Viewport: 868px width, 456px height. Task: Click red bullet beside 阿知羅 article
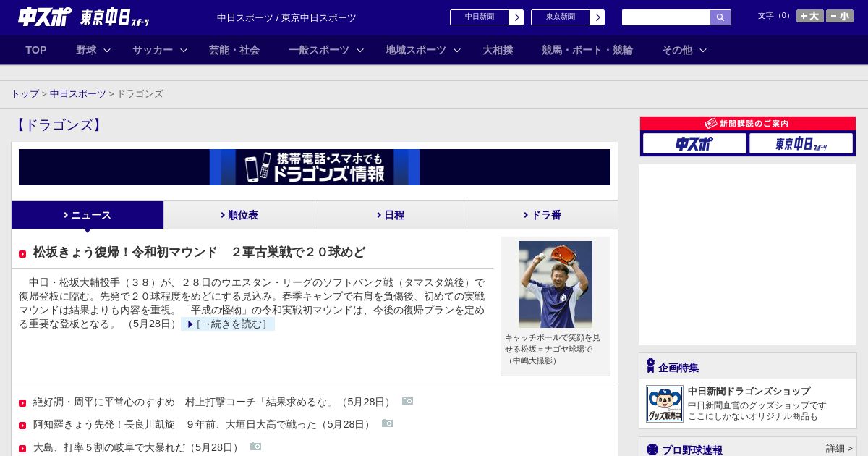pos(22,426)
